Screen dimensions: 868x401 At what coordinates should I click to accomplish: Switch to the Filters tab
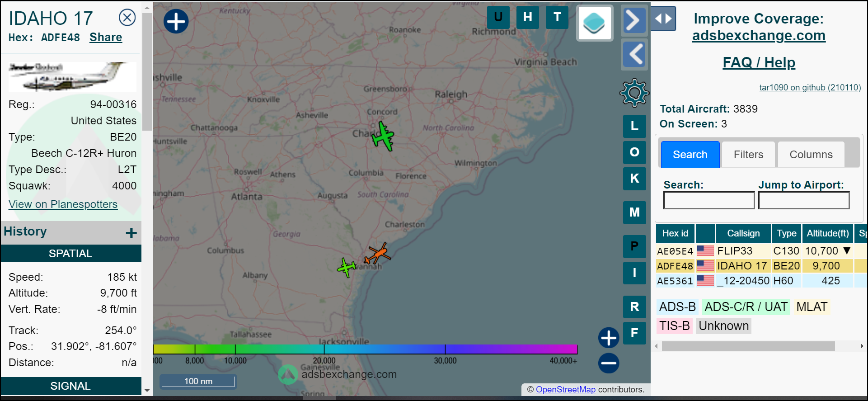point(748,155)
